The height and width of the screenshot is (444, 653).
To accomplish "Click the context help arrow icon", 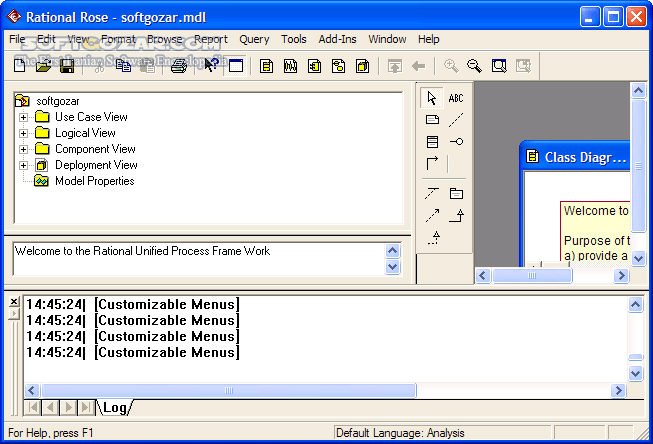I will [x=212, y=66].
